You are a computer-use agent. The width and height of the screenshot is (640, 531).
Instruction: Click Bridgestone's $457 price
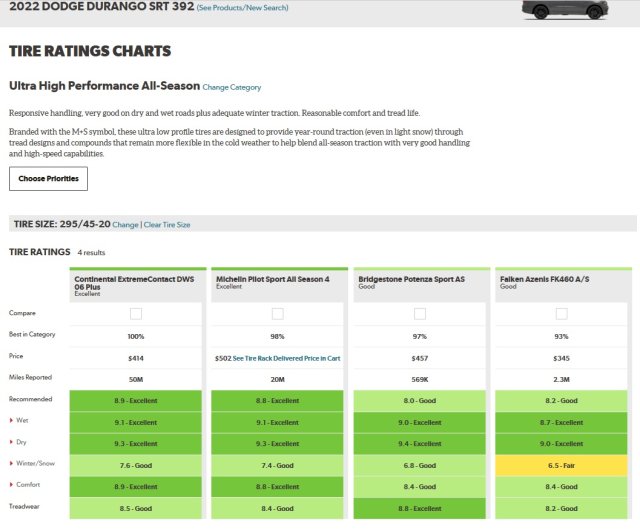point(420,358)
